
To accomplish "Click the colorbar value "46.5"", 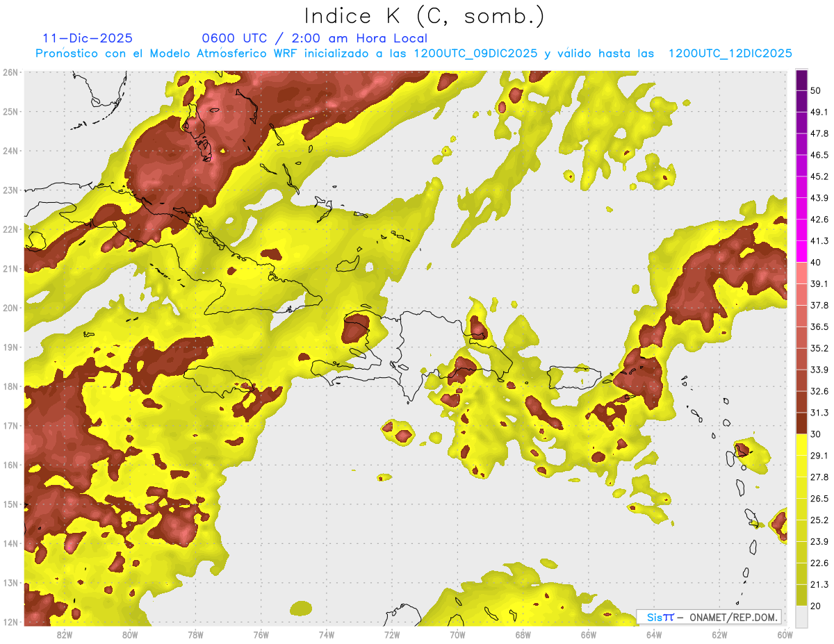I will [x=819, y=155].
